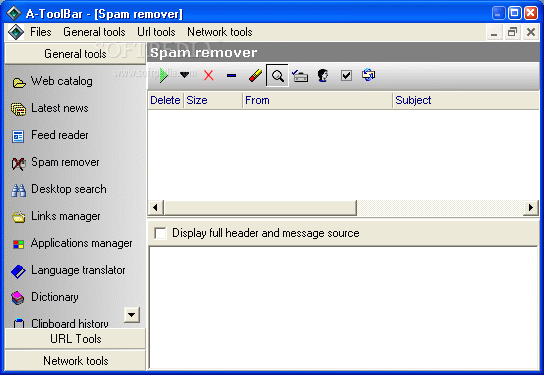This screenshot has height=375, width=544.
Task: Enable Display full header and message source
Action: tap(160, 233)
